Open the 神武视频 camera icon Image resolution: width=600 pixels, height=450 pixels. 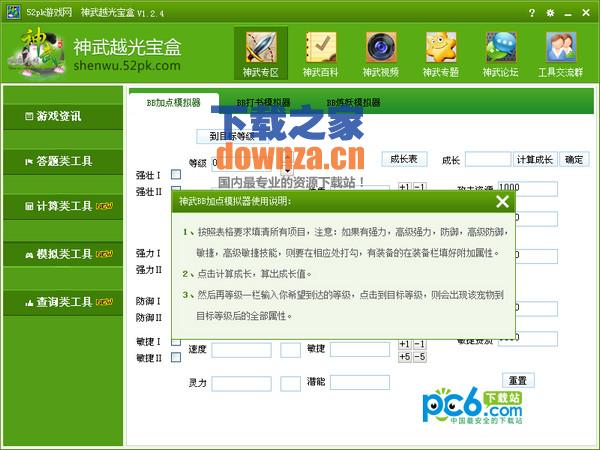tap(381, 47)
